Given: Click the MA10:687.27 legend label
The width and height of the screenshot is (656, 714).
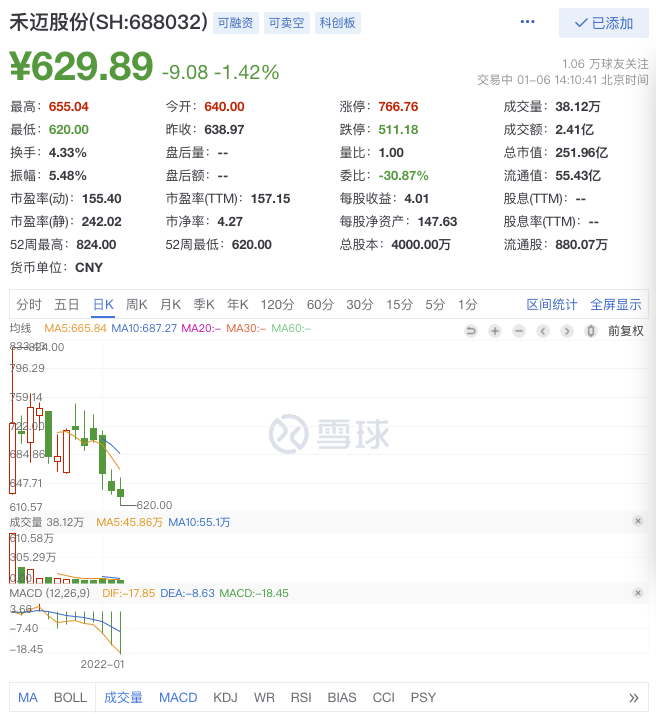Looking at the screenshot, I should (144, 328).
